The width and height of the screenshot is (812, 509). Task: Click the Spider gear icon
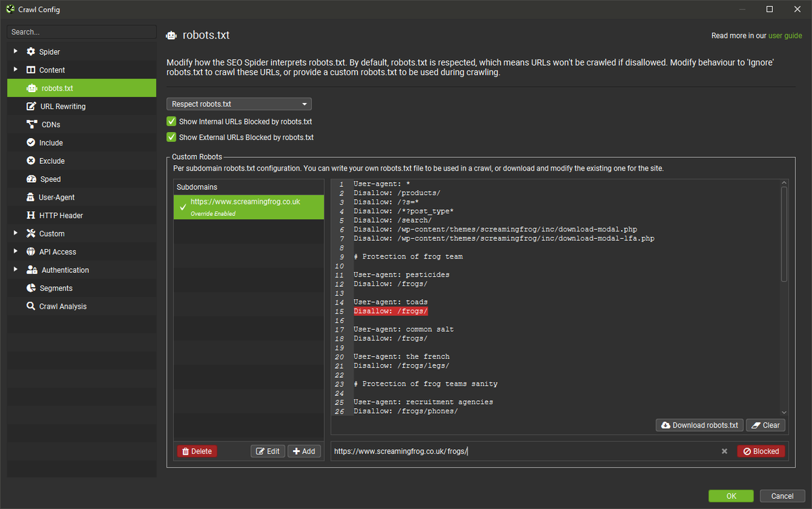pos(30,52)
